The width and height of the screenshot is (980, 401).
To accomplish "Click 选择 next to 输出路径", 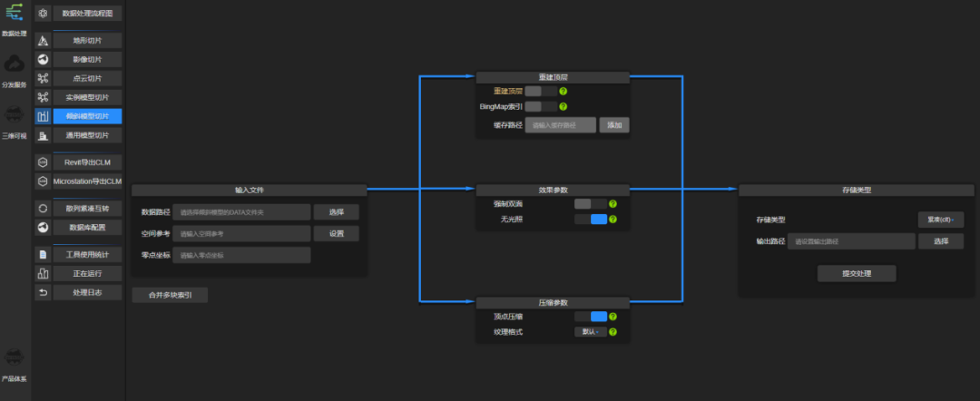I will 941,241.
